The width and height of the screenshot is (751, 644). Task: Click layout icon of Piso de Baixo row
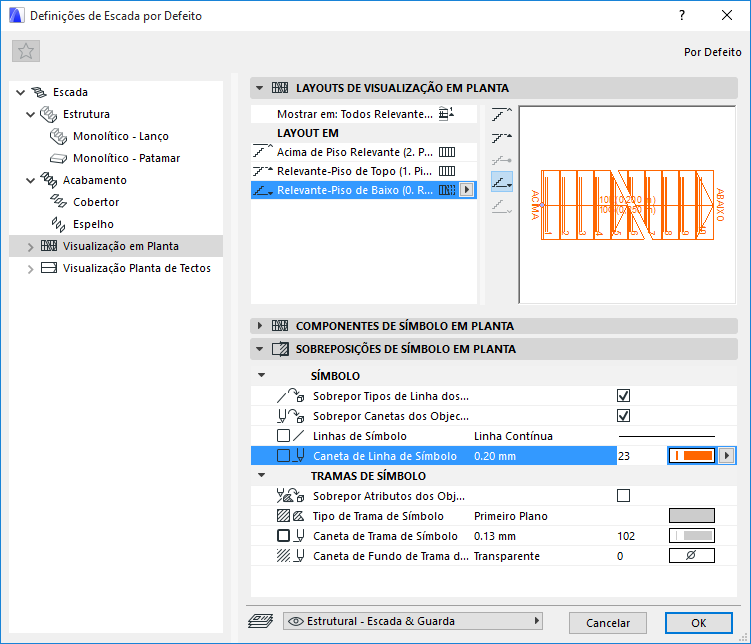click(x=447, y=190)
